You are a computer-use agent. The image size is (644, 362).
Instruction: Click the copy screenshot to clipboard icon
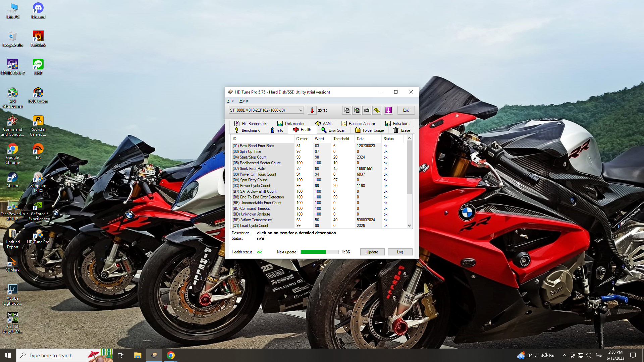point(357,110)
